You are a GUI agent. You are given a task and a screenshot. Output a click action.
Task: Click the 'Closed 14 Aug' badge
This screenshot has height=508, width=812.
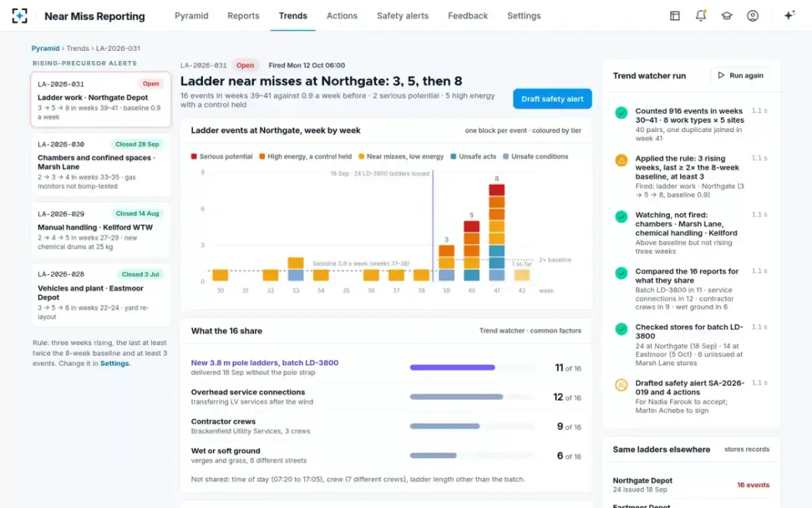(x=137, y=213)
